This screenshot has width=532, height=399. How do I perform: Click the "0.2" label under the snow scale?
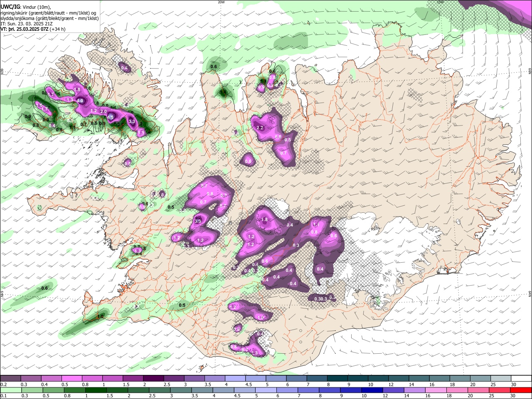(x=4, y=384)
